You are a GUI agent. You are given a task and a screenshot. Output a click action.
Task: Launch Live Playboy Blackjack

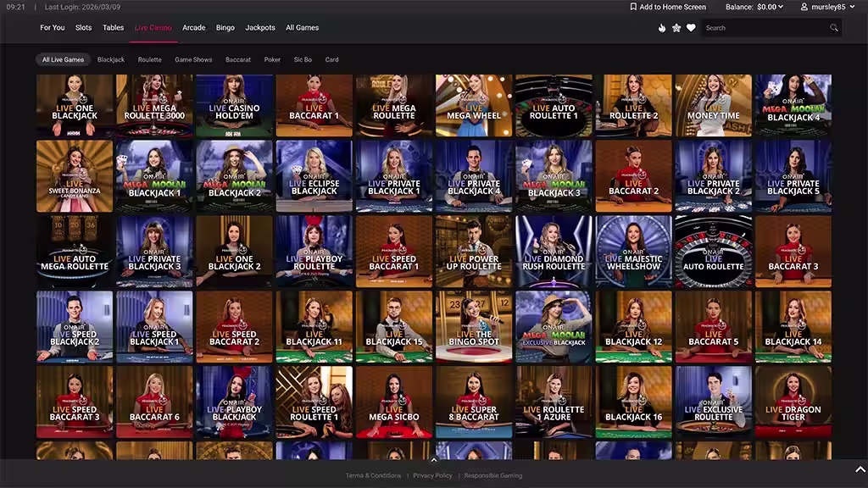234,402
